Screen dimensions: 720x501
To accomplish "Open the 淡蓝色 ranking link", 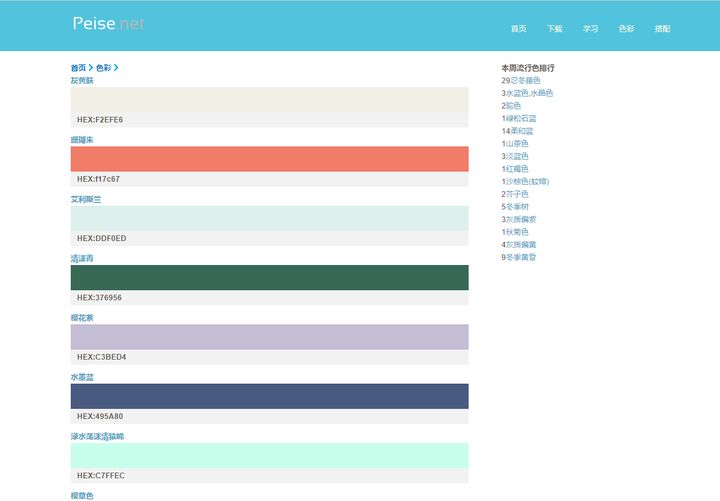I will pos(517,157).
